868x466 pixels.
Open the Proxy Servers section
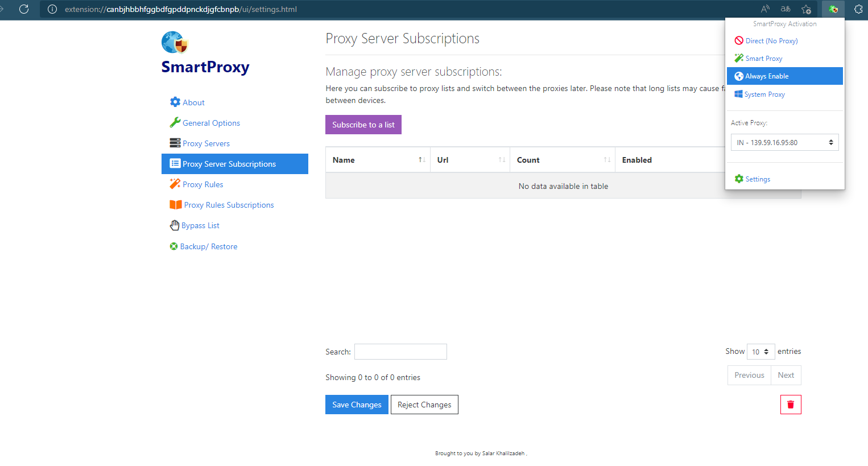pos(235,143)
